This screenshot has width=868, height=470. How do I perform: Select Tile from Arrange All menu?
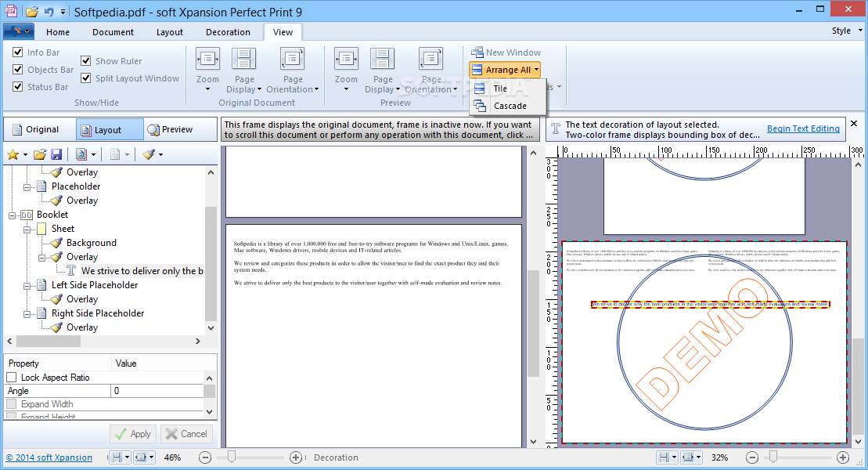[x=508, y=88]
